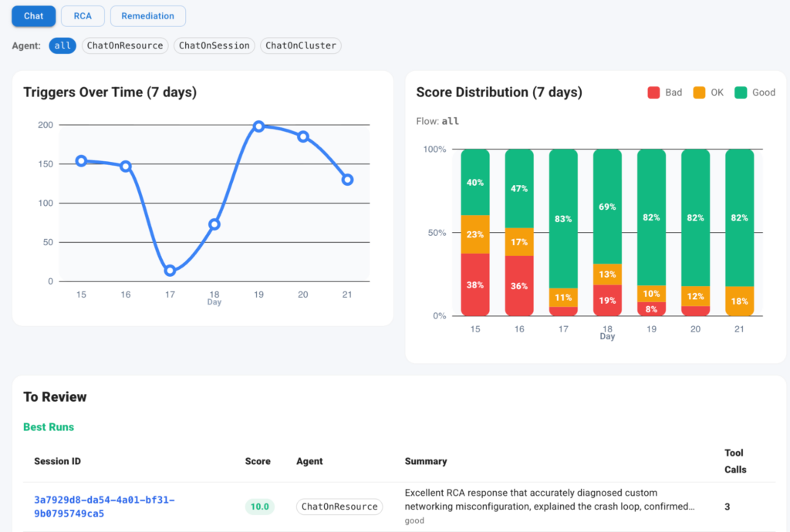Click the 'Flow: all' label
Viewport: 790px width, 532px height.
[x=437, y=121]
